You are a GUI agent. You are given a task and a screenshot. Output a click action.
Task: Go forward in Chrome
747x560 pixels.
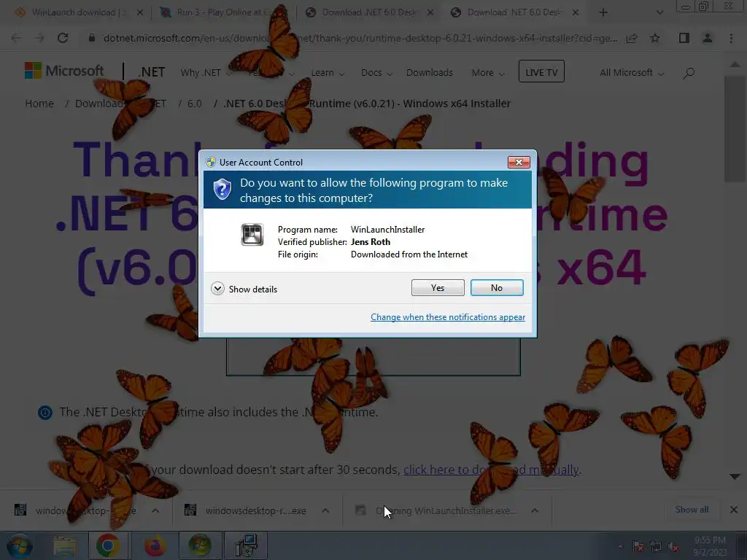click(39, 38)
